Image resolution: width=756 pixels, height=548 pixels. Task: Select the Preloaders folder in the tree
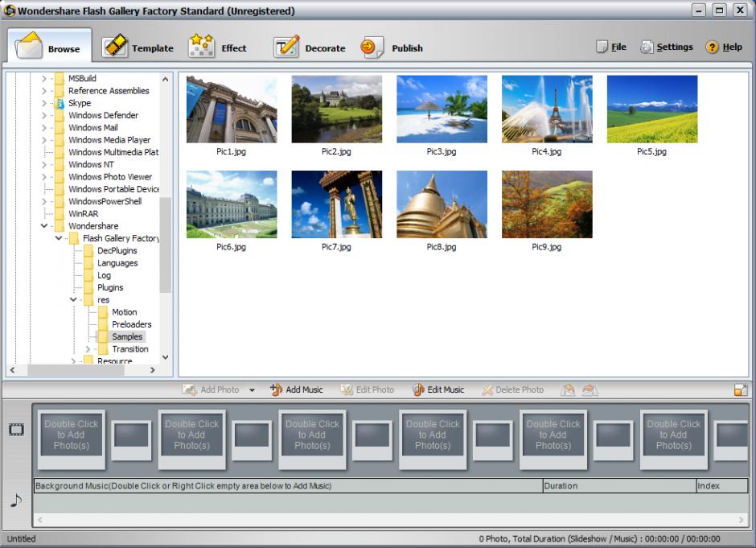[131, 324]
